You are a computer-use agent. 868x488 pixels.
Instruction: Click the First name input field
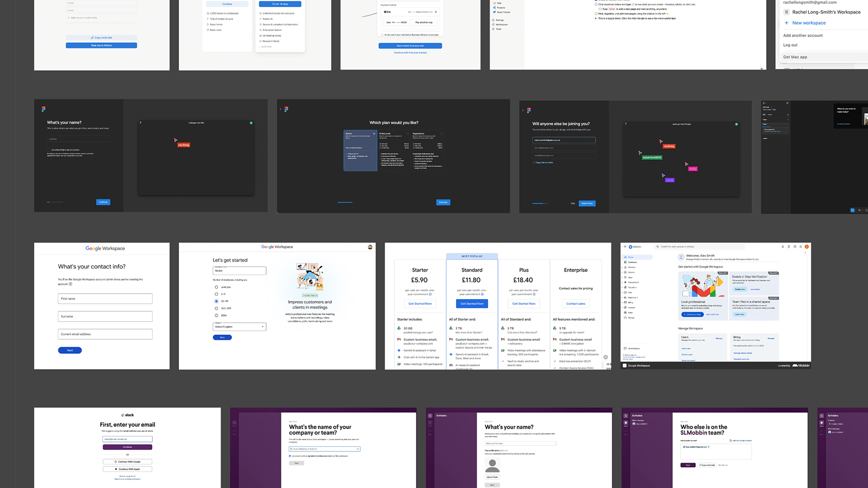point(105,299)
